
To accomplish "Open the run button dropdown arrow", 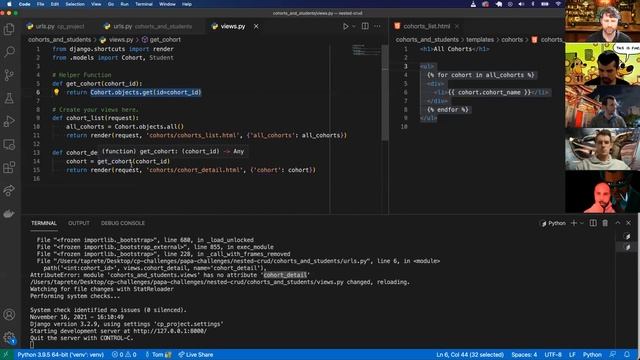I will (x=354, y=26).
